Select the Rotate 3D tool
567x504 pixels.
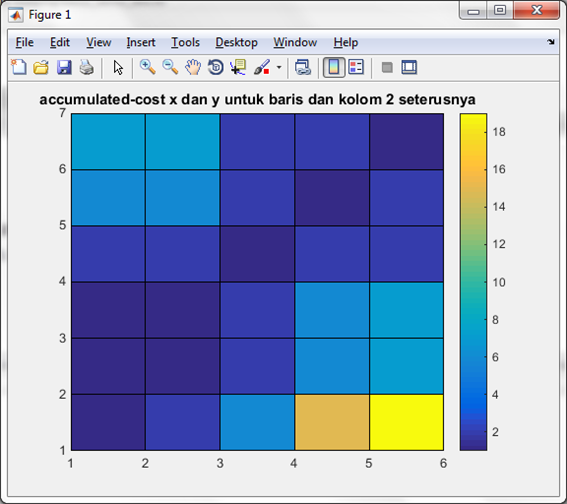(216, 67)
